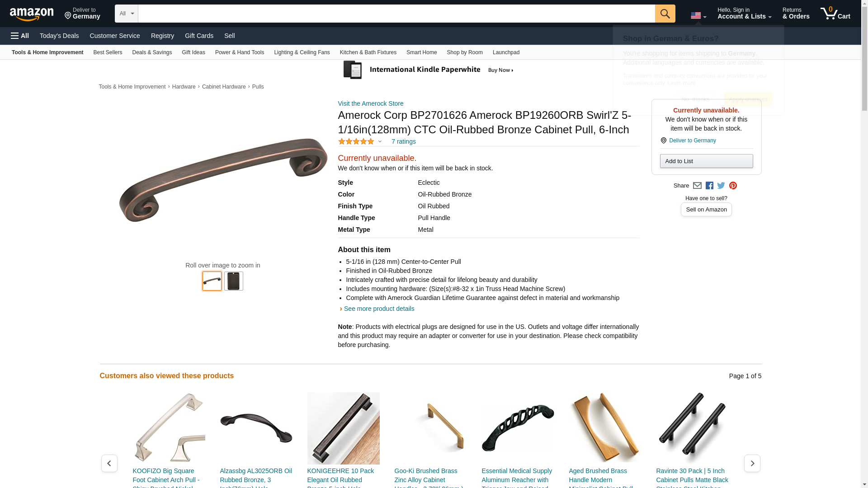Click the Amazon logo

click(32, 14)
